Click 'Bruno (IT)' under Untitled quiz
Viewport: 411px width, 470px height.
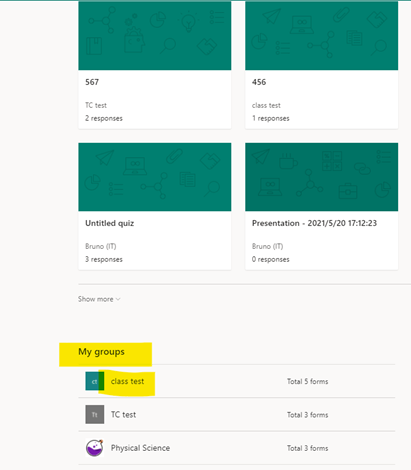coord(101,246)
